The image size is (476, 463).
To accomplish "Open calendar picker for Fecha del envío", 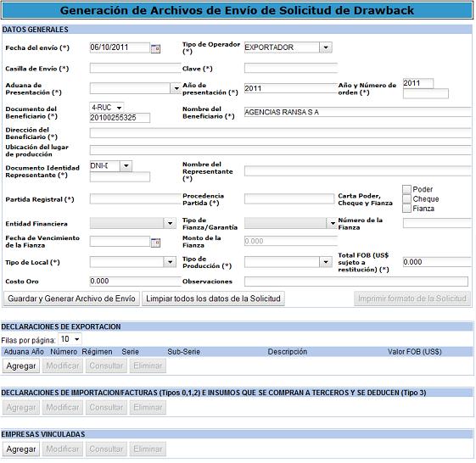I will 155,48.
